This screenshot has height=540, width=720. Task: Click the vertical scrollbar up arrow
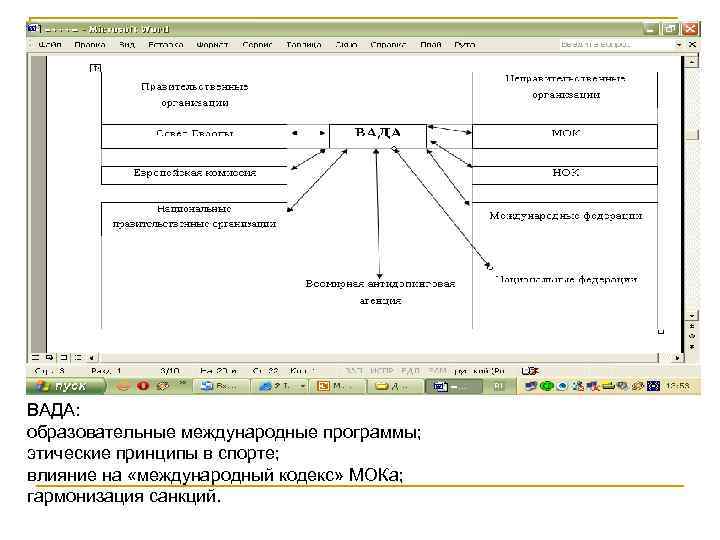(692, 61)
